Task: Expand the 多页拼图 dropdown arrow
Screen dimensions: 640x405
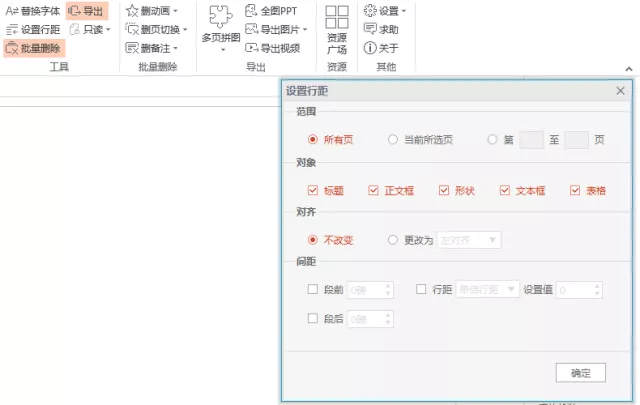Action: tap(223, 50)
